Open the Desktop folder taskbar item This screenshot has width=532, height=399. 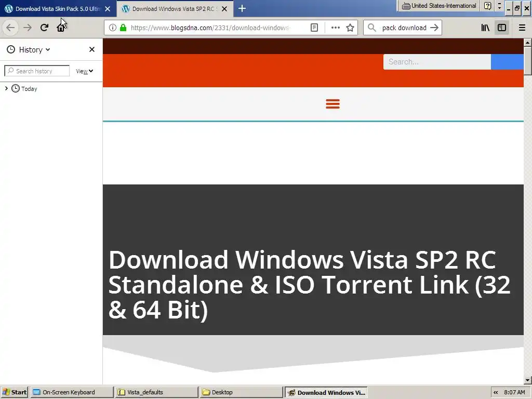point(241,392)
